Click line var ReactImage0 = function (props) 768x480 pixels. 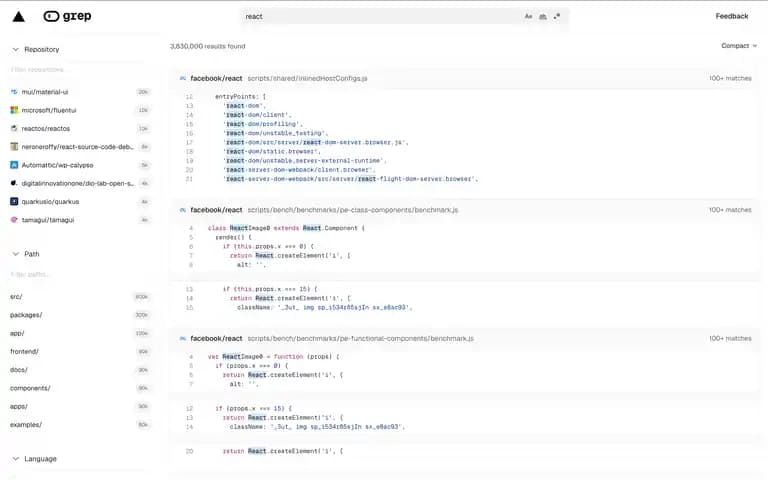click(x=273, y=357)
